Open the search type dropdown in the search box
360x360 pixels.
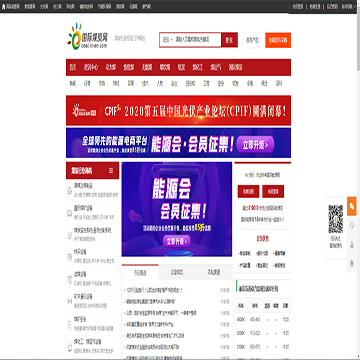pos(167,40)
